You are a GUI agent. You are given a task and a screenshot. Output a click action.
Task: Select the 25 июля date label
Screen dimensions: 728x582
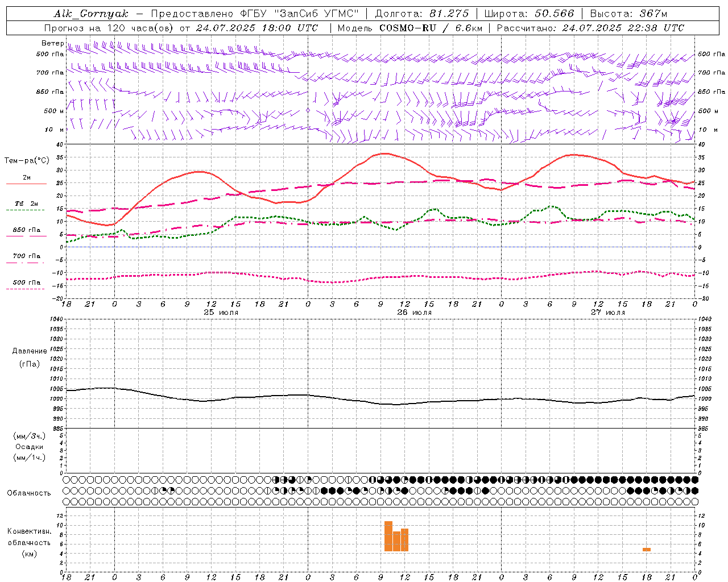point(221,313)
